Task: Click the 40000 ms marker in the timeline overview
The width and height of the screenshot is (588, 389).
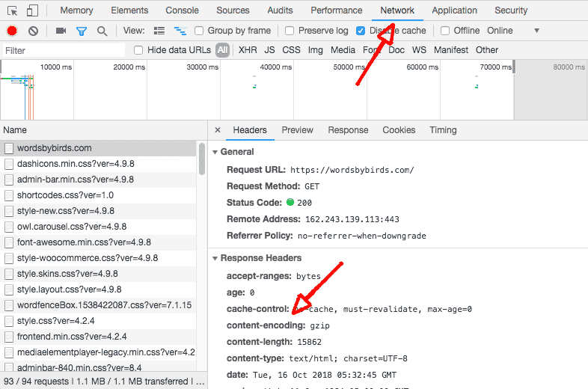Action: pyautogui.click(x=275, y=67)
